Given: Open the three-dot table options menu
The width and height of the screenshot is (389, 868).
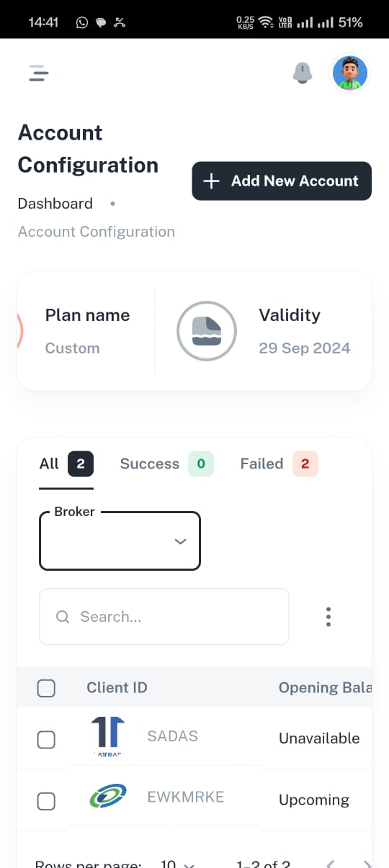Looking at the screenshot, I should tap(328, 617).
